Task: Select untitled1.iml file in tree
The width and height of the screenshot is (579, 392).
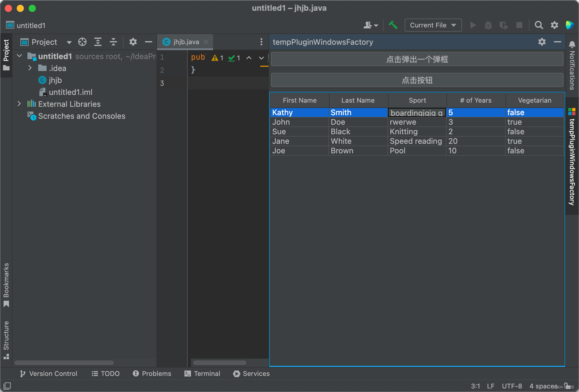Action: [66, 92]
